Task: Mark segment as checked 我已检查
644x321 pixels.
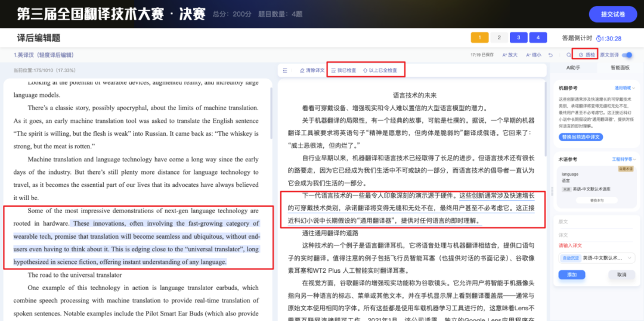Action: [x=344, y=70]
